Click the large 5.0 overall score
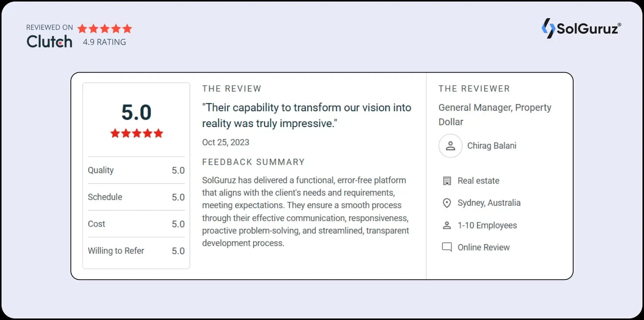This screenshot has width=644, height=320. [136, 112]
